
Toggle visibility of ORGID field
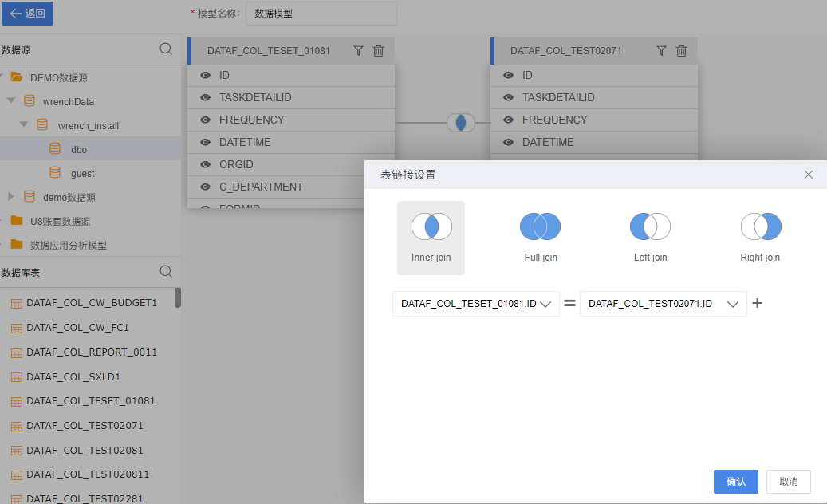coord(206,164)
